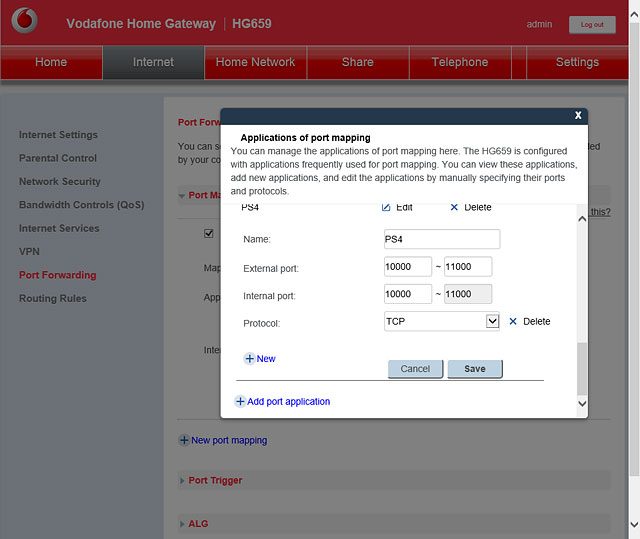Click the plus icon for New port mapping

click(184, 440)
